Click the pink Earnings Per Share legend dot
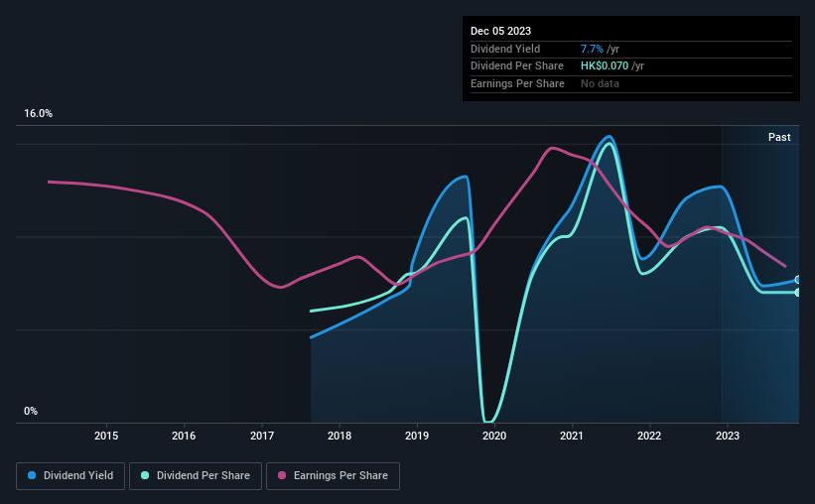This screenshot has height=504, width=815. point(282,475)
